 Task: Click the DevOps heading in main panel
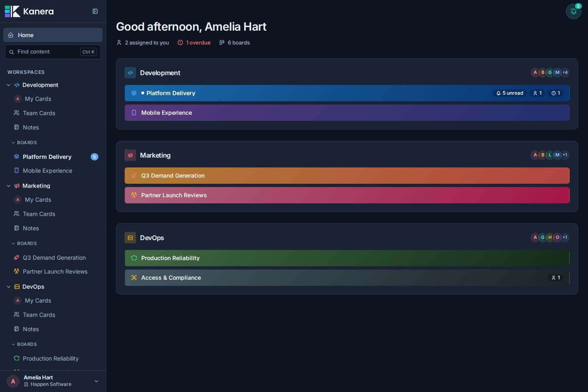152,238
